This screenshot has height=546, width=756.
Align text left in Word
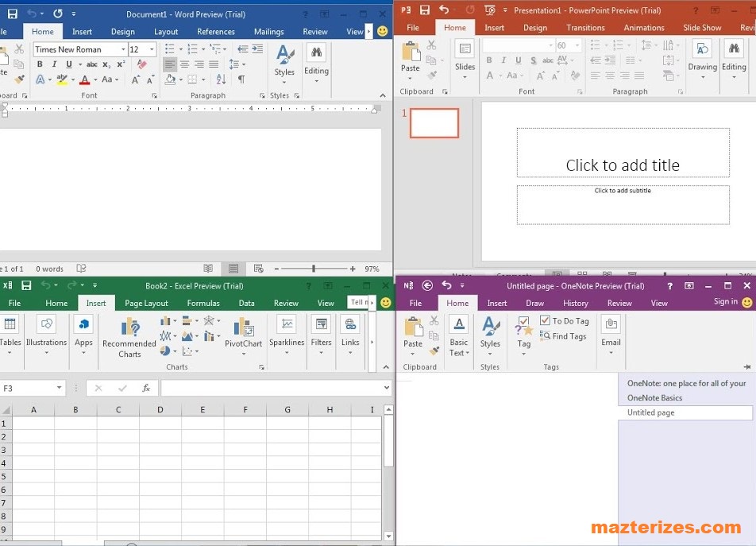click(170, 64)
